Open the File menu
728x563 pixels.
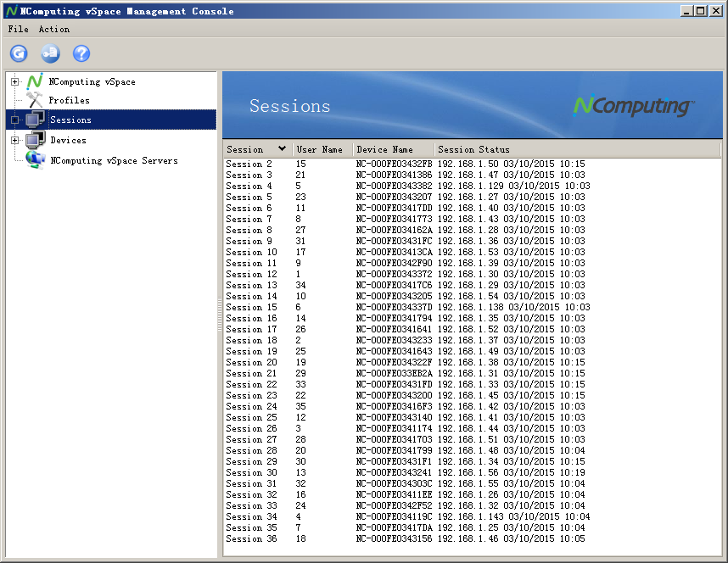(18, 29)
